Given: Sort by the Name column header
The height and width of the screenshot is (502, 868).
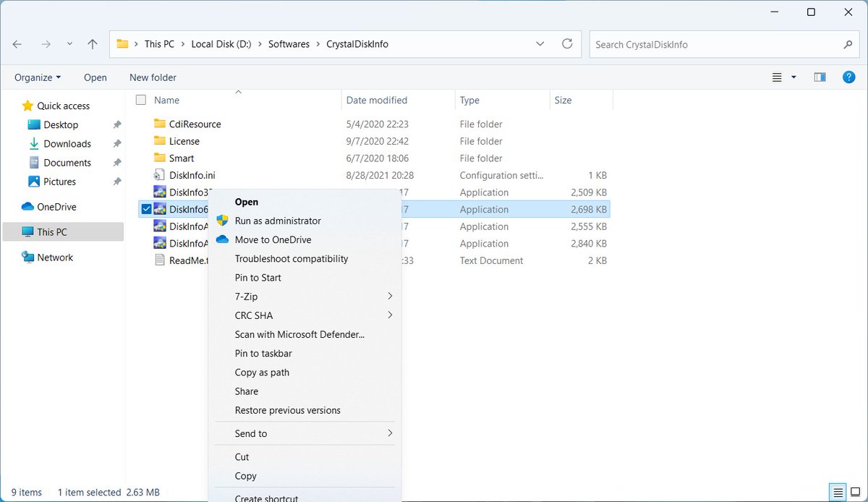Looking at the screenshot, I should (x=166, y=100).
